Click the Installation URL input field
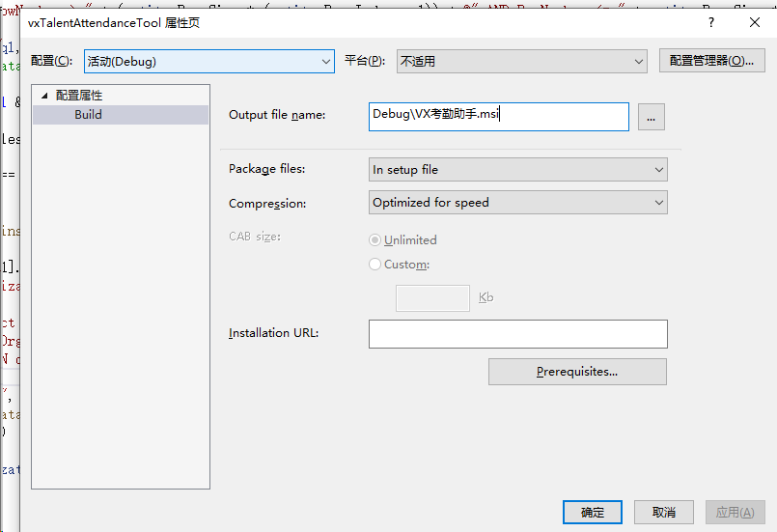Viewport: 777px width, 532px height. coord(517,334)
